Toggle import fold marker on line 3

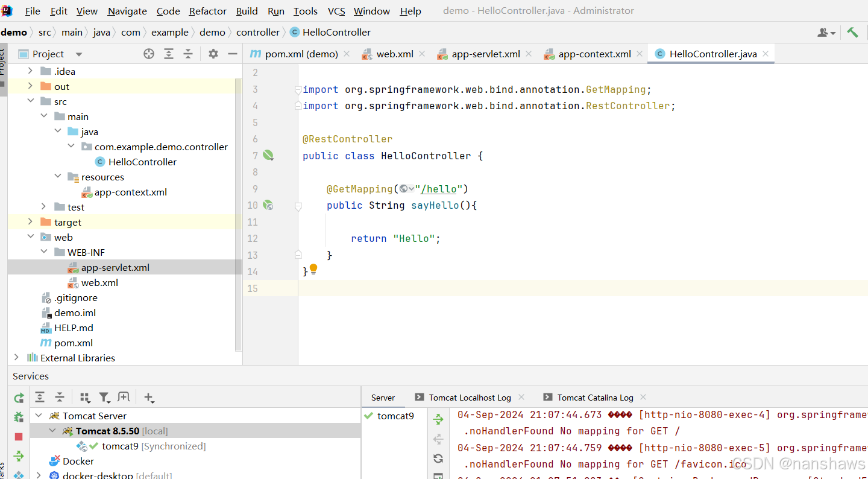tap(298, 90)
